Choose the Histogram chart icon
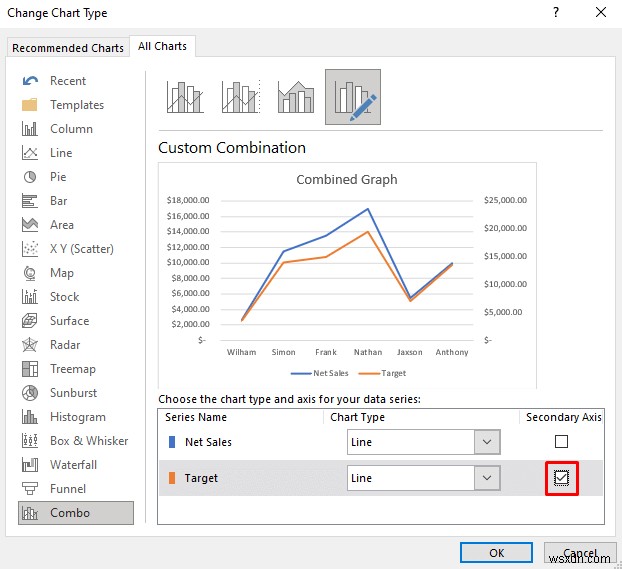The height and width of the screenshot is (569, 622). click(x=30, y=417)
